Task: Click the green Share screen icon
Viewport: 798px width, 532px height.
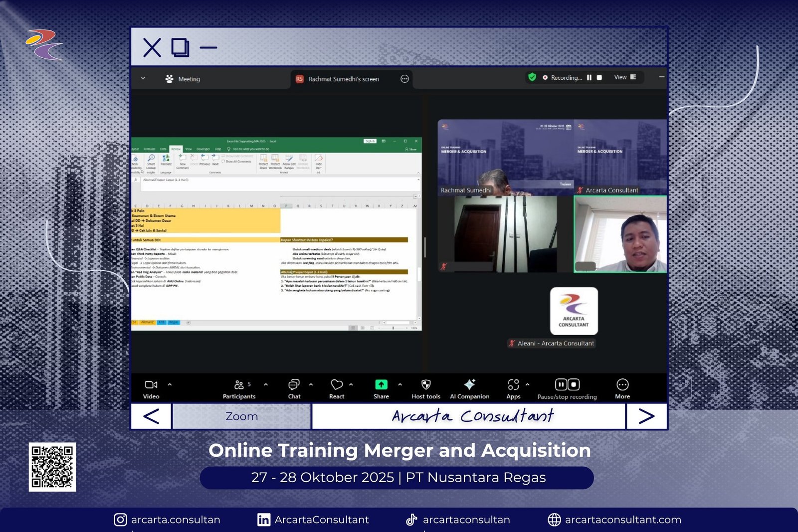Action: (x=381, y=384)
